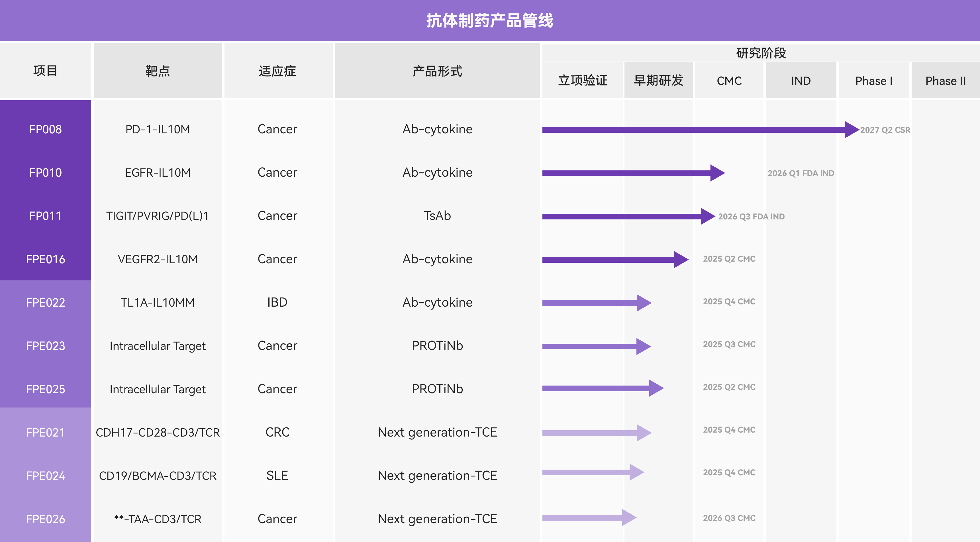Click the 靶点 column header
The height and width of the screenshot is (542, 980).
[x=158, y=71]
